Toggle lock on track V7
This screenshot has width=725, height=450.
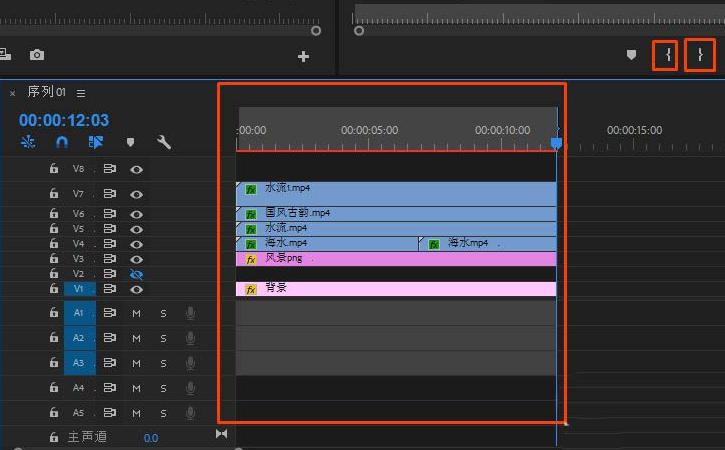(x=54, y=193)
